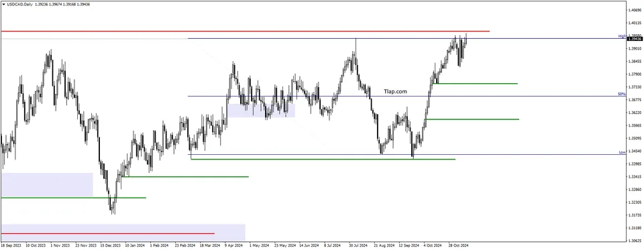
Task: Select the green line near 10 Jan 2024
Action: coord(185,177)
